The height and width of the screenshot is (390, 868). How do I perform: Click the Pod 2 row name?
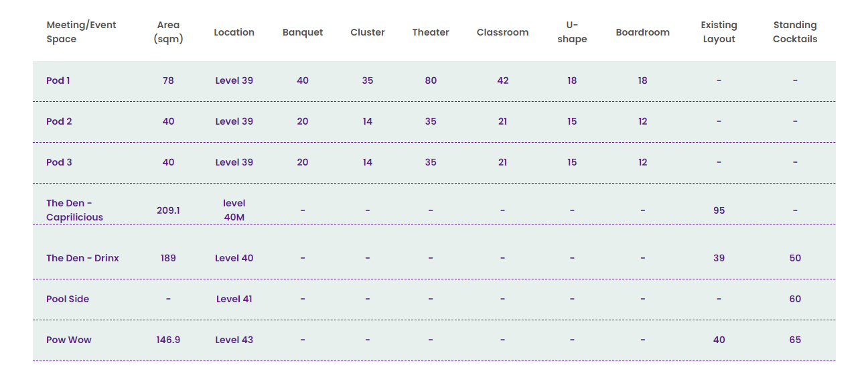(59, 121)
